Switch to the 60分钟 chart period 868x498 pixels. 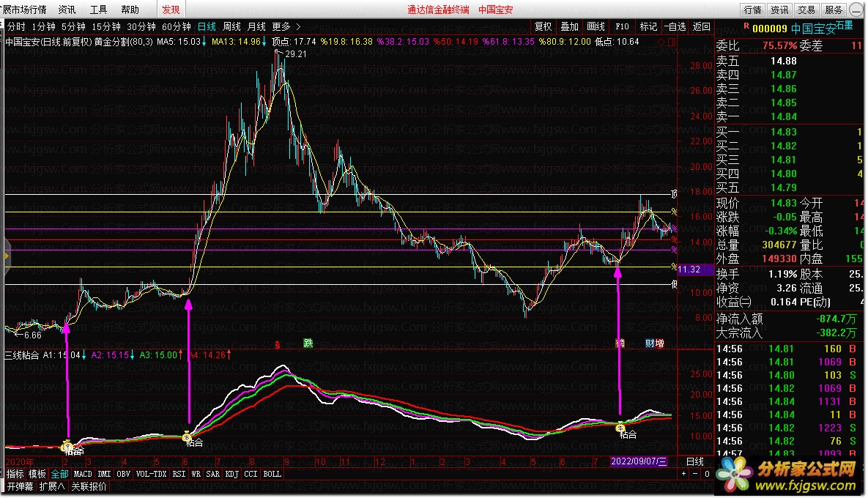coord(176,26)
